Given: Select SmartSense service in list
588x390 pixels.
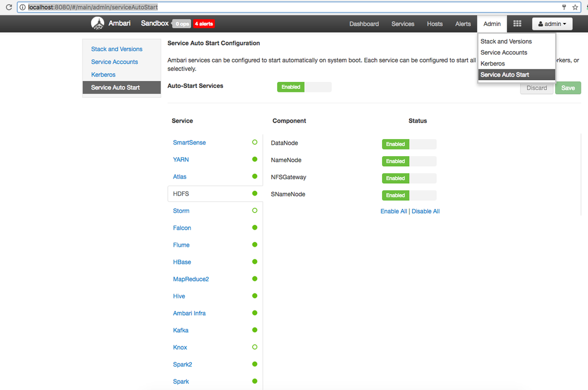Looking at the screenshot, I should (x=190, y=143).
